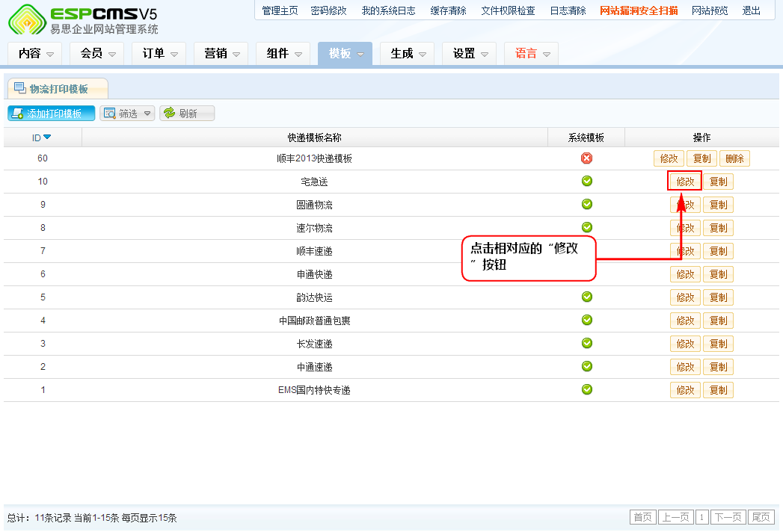Go to 管理主页
The width and height of the screenshot is (783, 532).
coord(280,11)
